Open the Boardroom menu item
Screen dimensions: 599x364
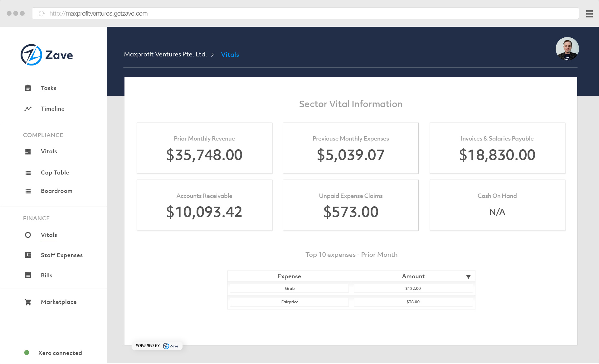tap(56, 191)
